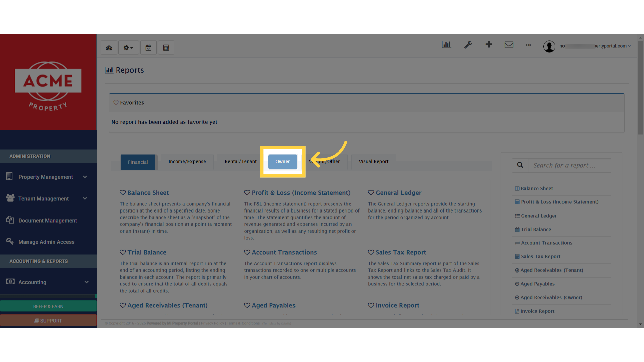
Task: Click the ellipsis more-options icon
Action: (528, 45)
